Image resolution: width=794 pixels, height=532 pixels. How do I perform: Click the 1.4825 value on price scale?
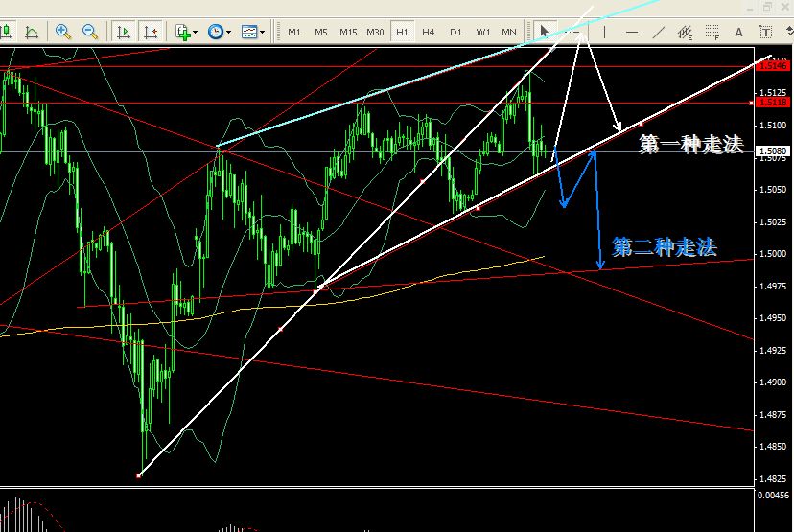[x=773, y=478]
